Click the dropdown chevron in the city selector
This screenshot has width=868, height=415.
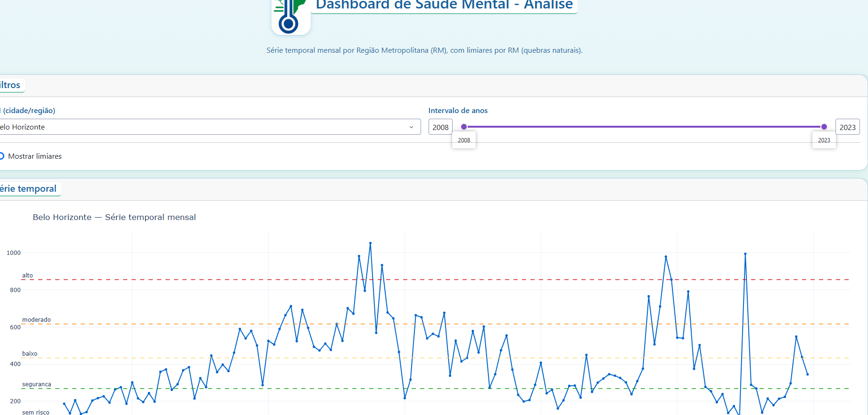[411, 127]
